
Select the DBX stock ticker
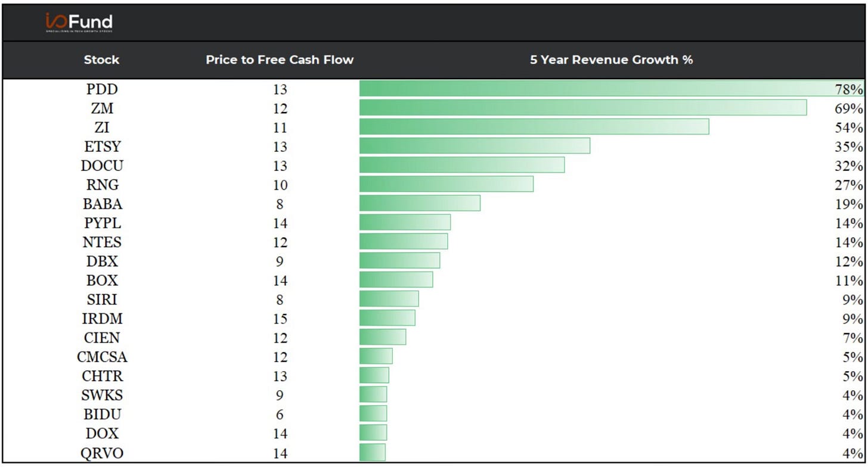tap(102, 261)
